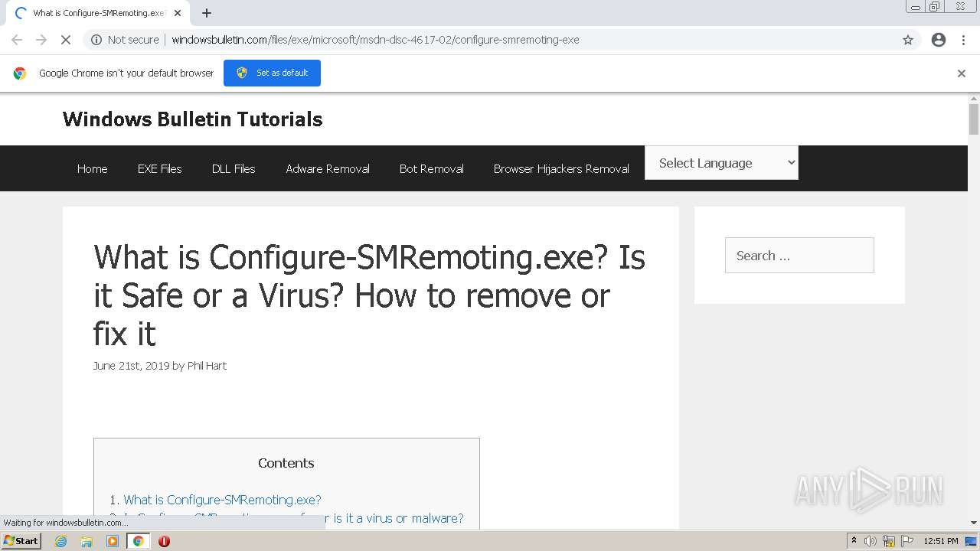Open Windows Explorer folder from taskbar
Screen dimensions: 980x551
tap(87, 541)
